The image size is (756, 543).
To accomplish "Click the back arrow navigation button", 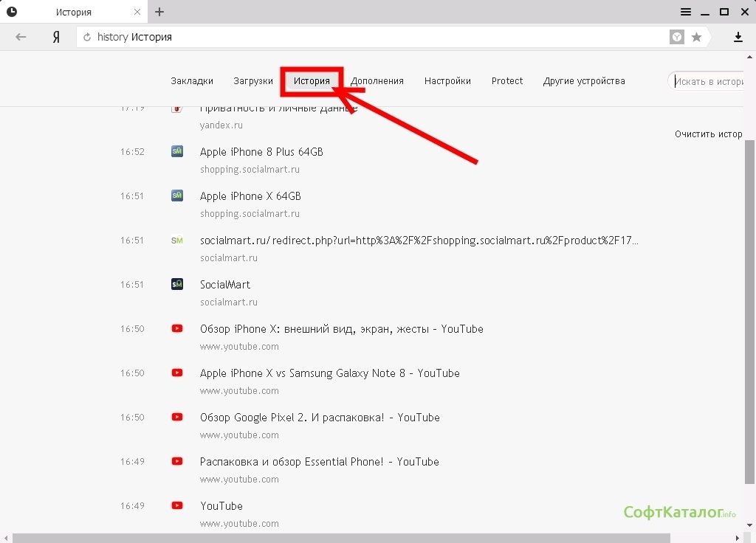I will tap(21, 37).
